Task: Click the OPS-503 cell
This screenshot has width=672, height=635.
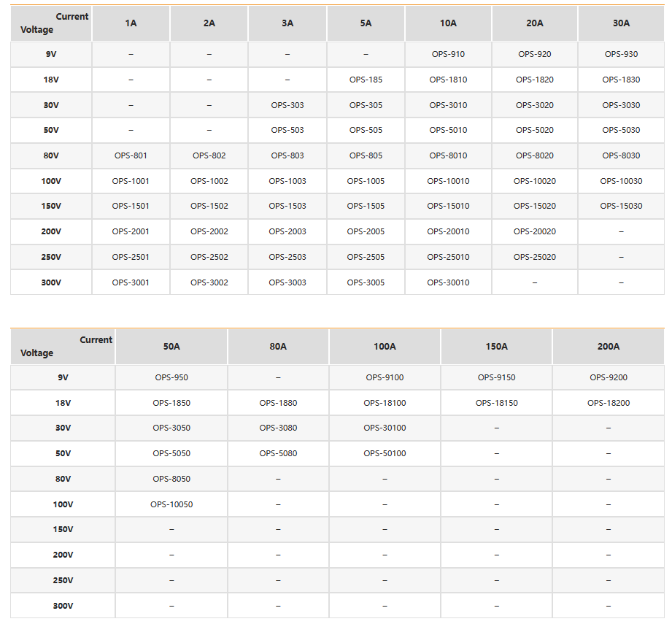Action: click(x=287, y=130)
